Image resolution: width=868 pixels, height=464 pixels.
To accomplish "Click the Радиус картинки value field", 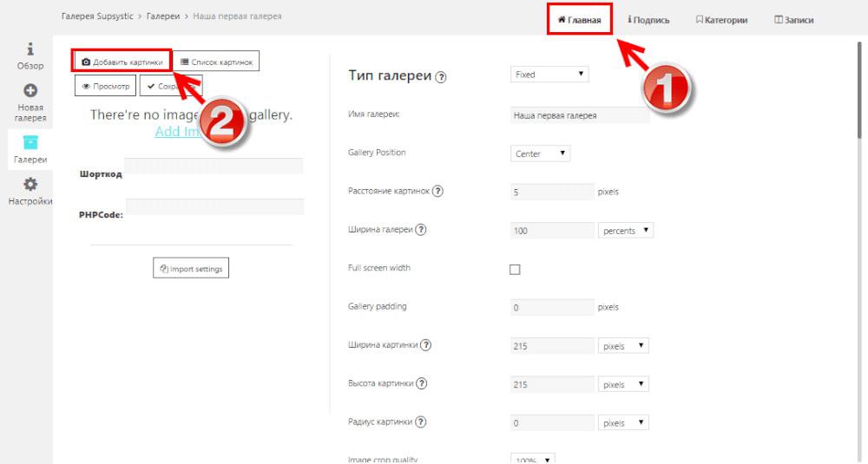I will tap(552, 422).
